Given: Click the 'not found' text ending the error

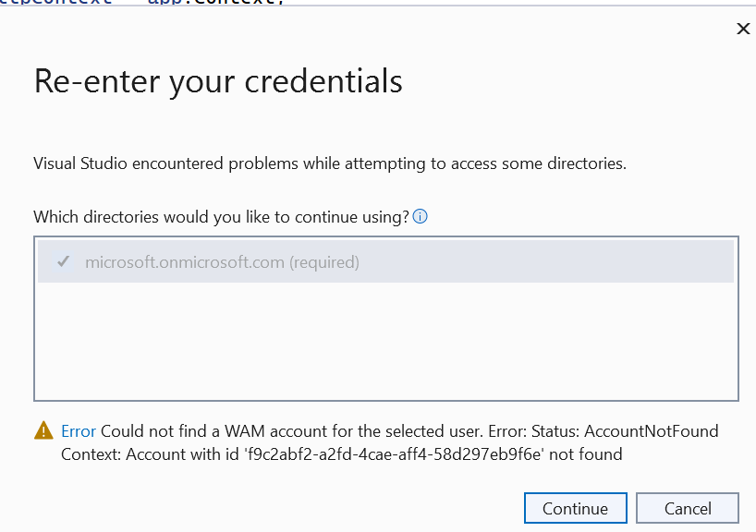Looking at the screenshot, I should pyautogui.click(x=585, y=454).
